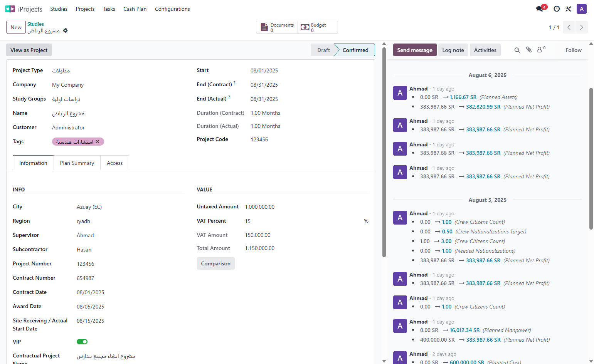The image size is (594, 364).
Task: Switch to the Access tab
Action: (115, 163)
